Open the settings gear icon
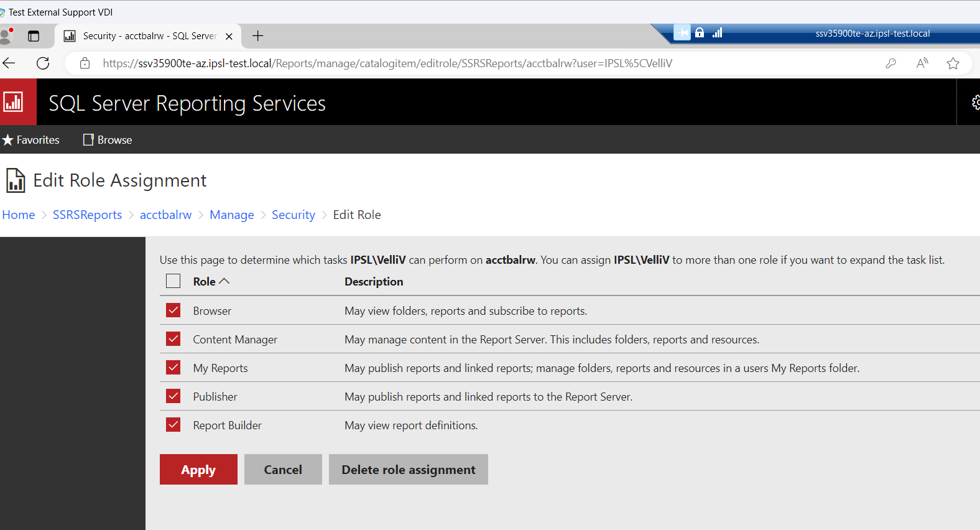This screenshot has height=530, width=980. [976, 103]
